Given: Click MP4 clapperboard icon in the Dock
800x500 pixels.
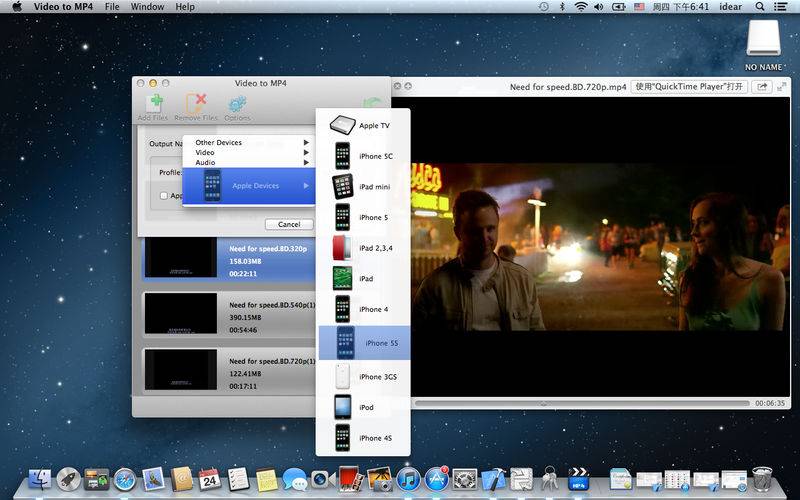Looking at the screenshot, I should 578,480.
